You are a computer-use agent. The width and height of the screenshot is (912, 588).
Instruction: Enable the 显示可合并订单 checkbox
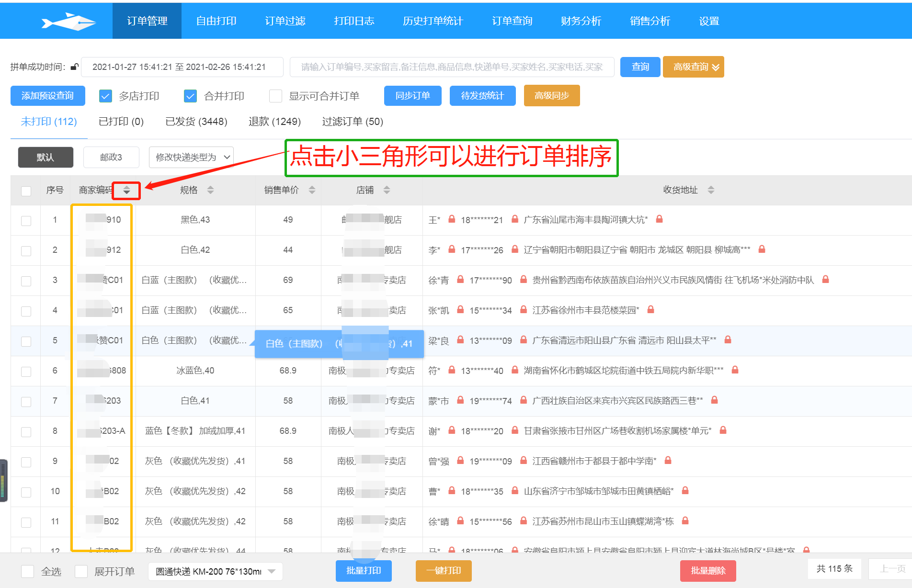tap(275, 96)
